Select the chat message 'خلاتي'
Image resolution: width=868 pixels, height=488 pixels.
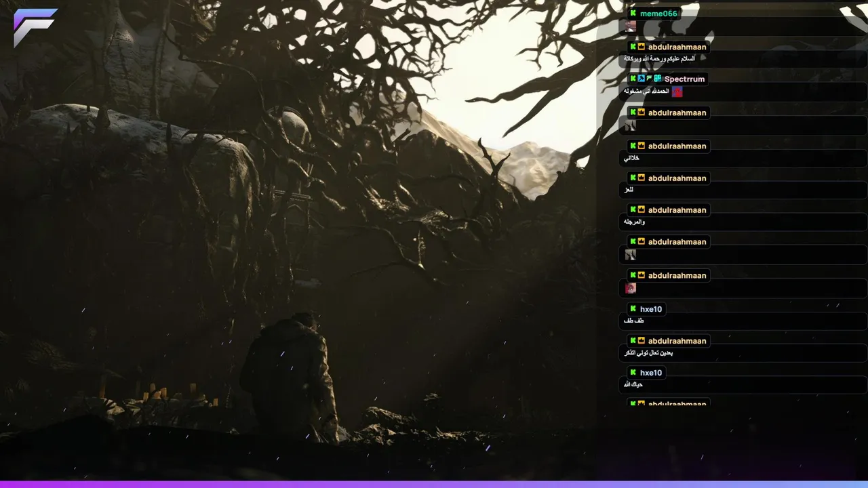[631, 158]
